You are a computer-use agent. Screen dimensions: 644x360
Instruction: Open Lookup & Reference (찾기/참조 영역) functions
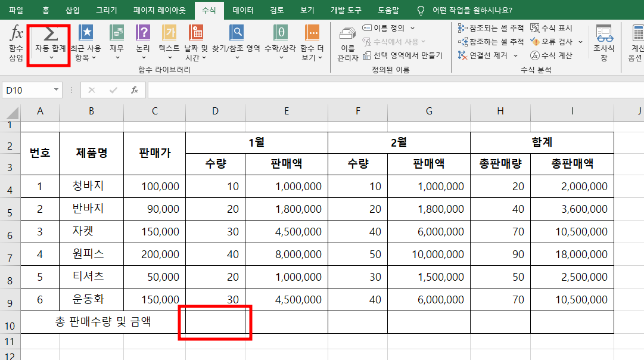(x=236, y=43)
